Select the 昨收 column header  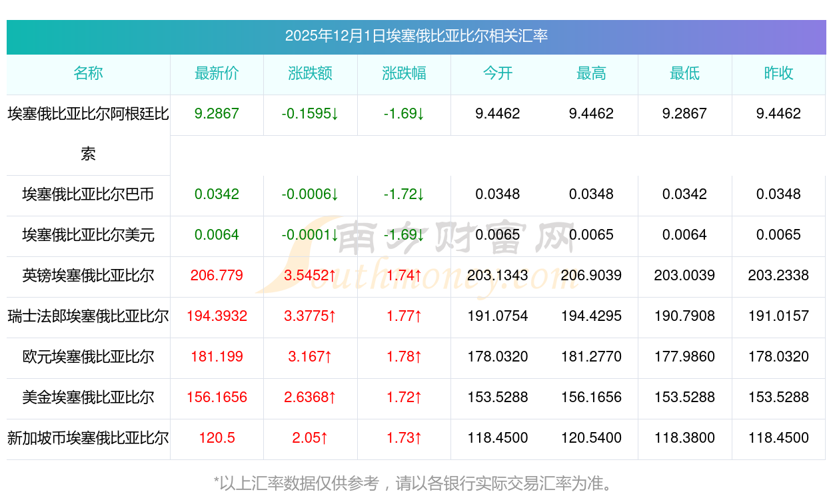pos(778,73)
